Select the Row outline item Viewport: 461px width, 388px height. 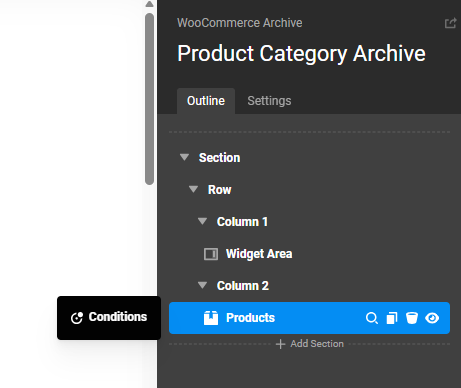[219, 190]
